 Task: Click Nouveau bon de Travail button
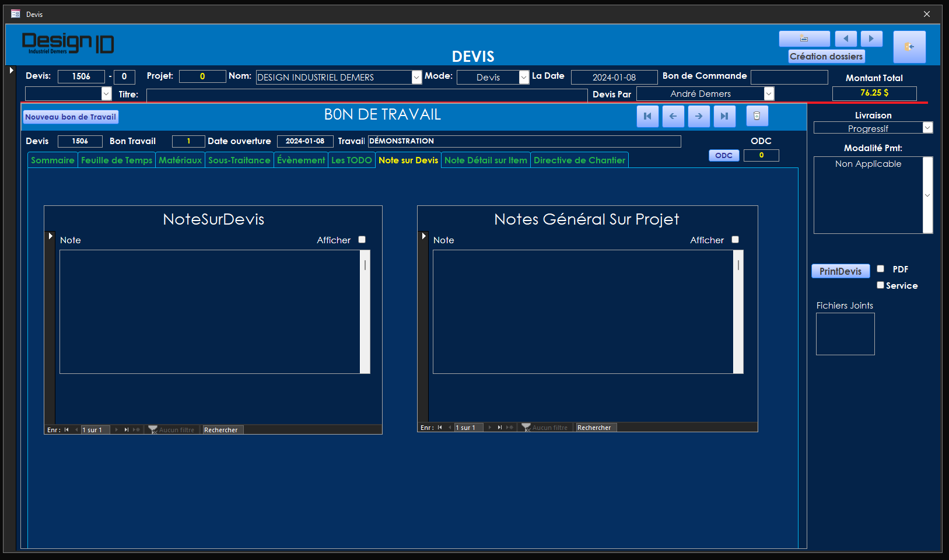click(71, 117)
